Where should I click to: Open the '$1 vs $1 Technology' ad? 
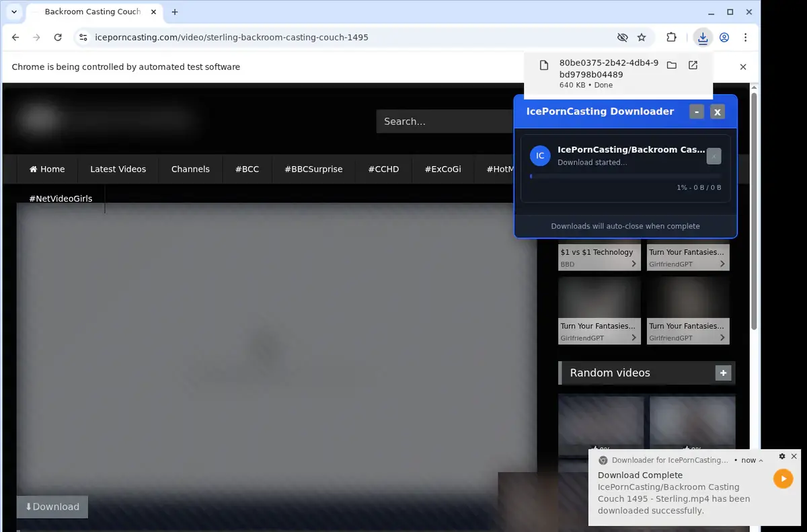[597, 252]
